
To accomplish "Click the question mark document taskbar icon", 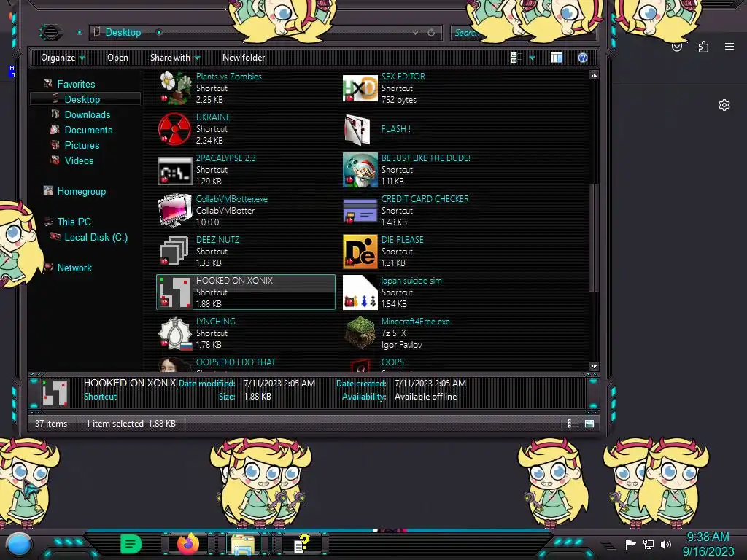I will click(x=301, y=544).
